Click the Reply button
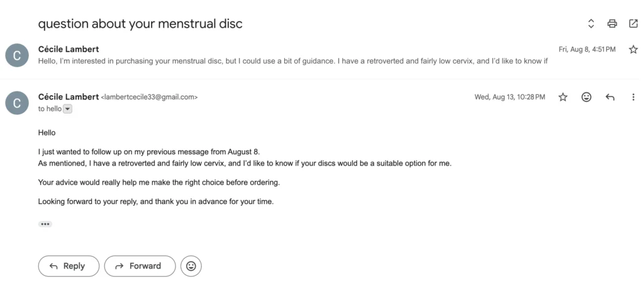 (69, 266)
